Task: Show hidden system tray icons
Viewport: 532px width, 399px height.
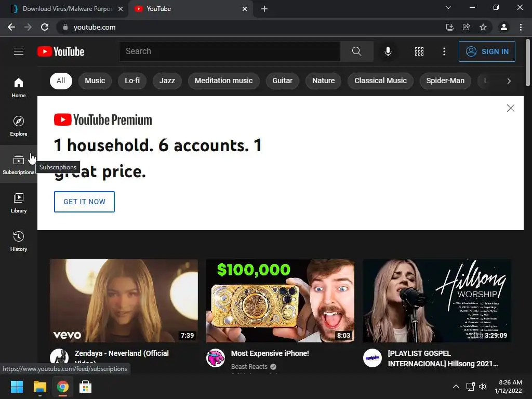Action: [456, 387]
